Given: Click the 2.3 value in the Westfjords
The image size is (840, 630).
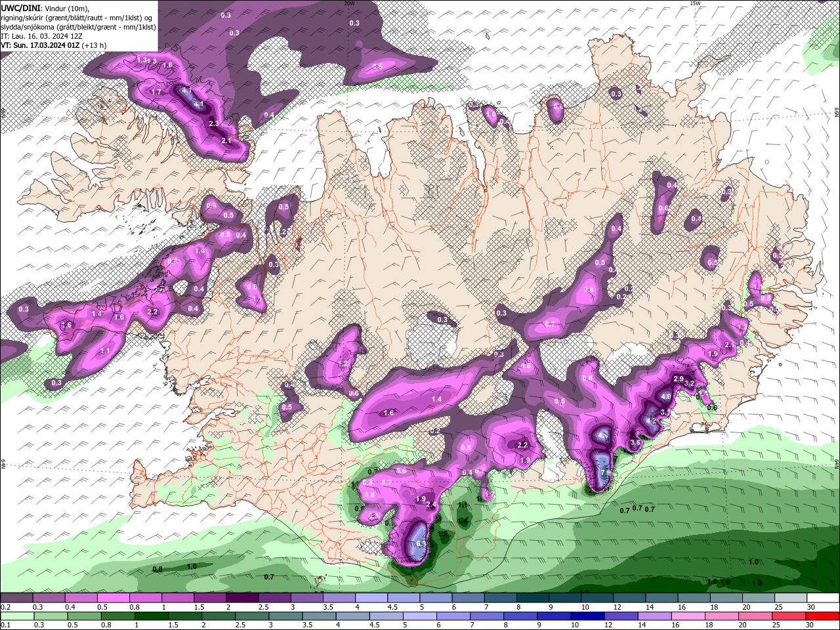Looking at the screenshot, I should point(214,123).
